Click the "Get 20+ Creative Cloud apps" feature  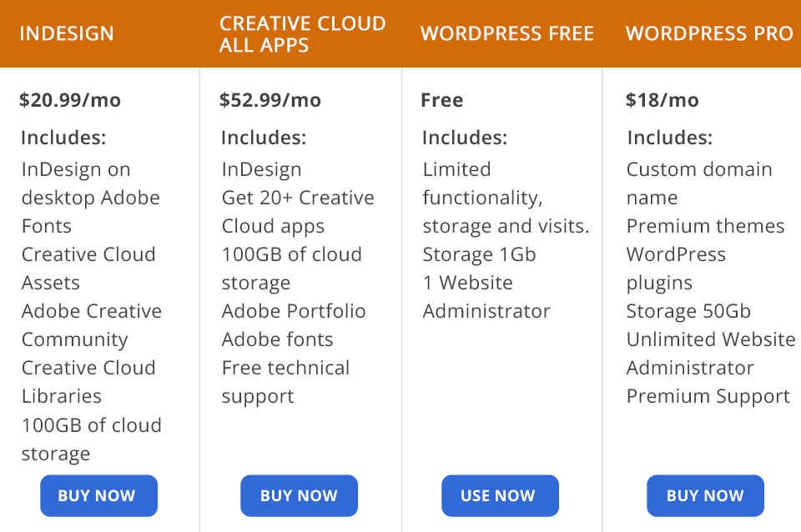298,212
